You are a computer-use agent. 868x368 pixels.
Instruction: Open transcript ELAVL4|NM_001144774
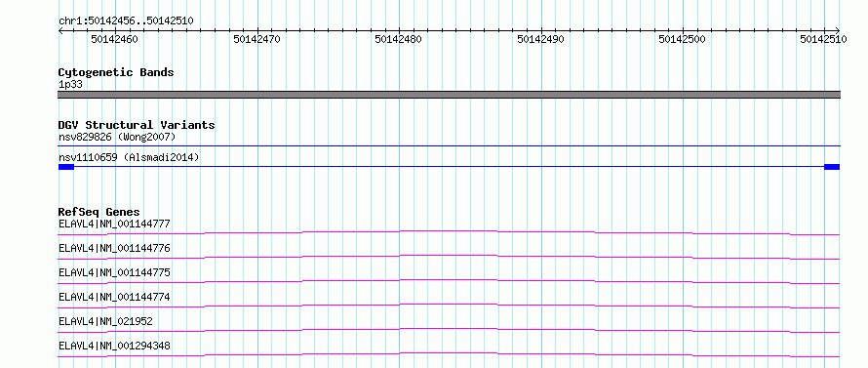114,297
